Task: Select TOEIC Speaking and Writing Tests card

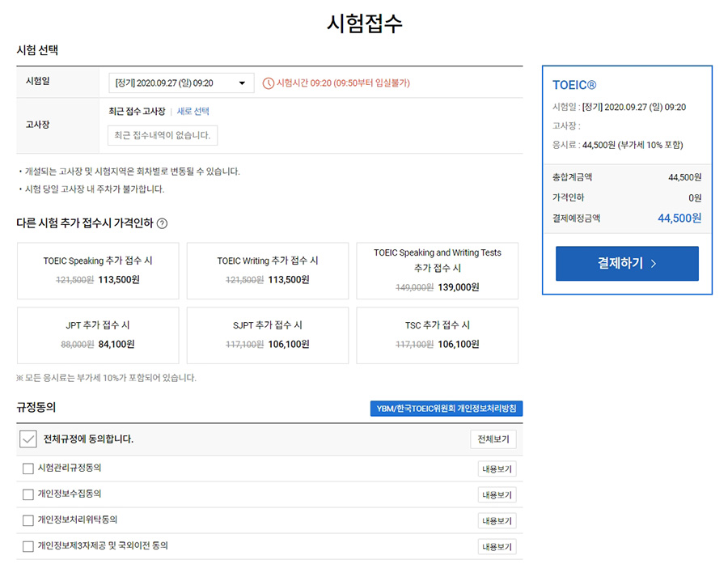Action: [438, 271]
